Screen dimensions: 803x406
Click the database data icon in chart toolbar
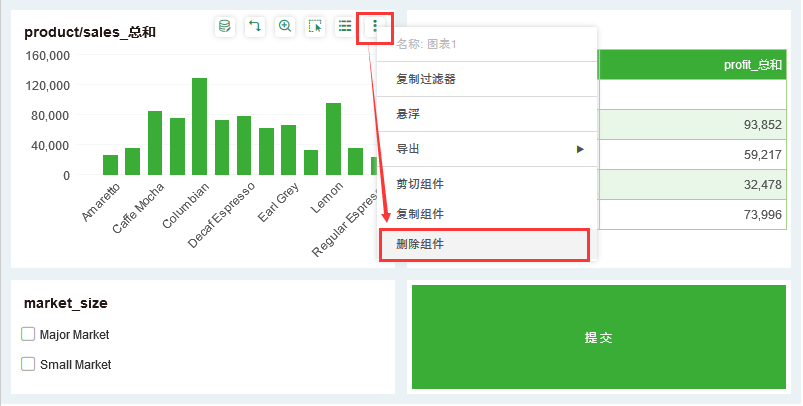pyautogui.click(x=225, y=27)
